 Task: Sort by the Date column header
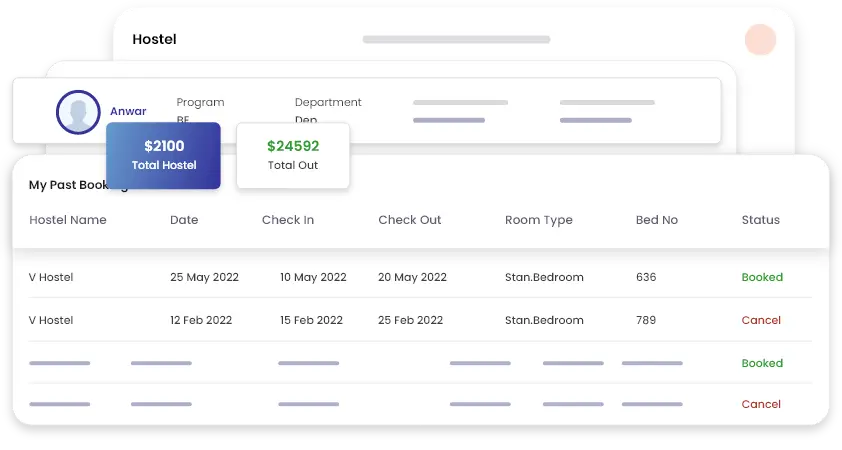pos(184,220)
